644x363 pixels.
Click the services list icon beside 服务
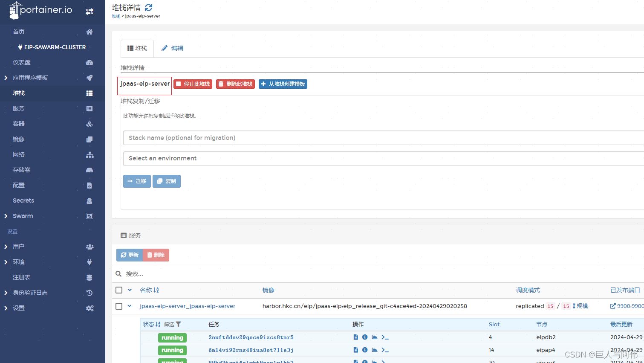click(90, 109)
